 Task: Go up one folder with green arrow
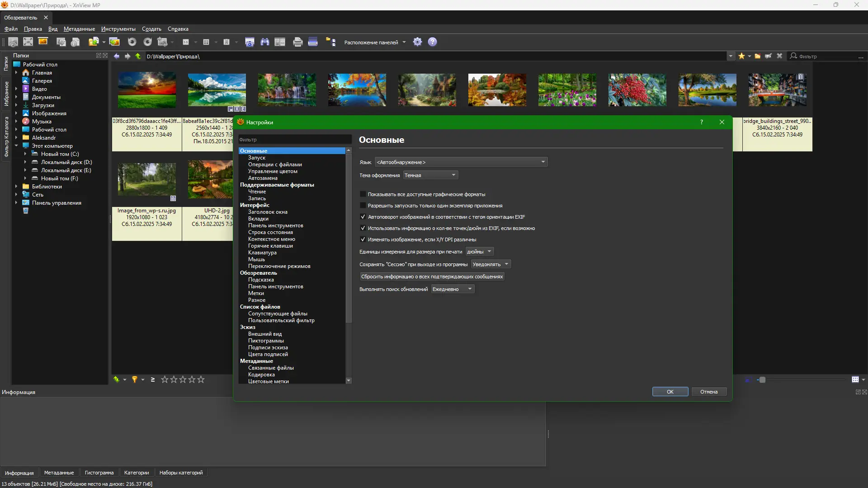pyautogui.click(x=138, y=56)
